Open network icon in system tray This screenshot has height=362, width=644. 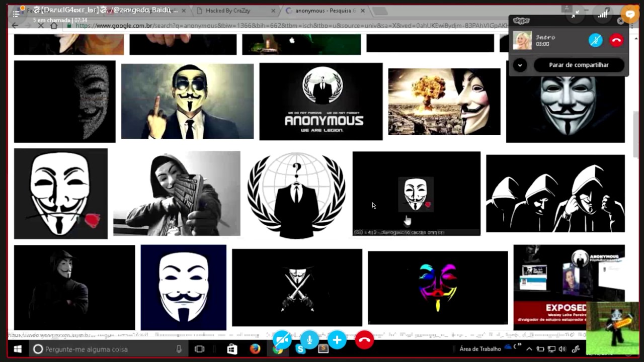(x=551, y=349)
